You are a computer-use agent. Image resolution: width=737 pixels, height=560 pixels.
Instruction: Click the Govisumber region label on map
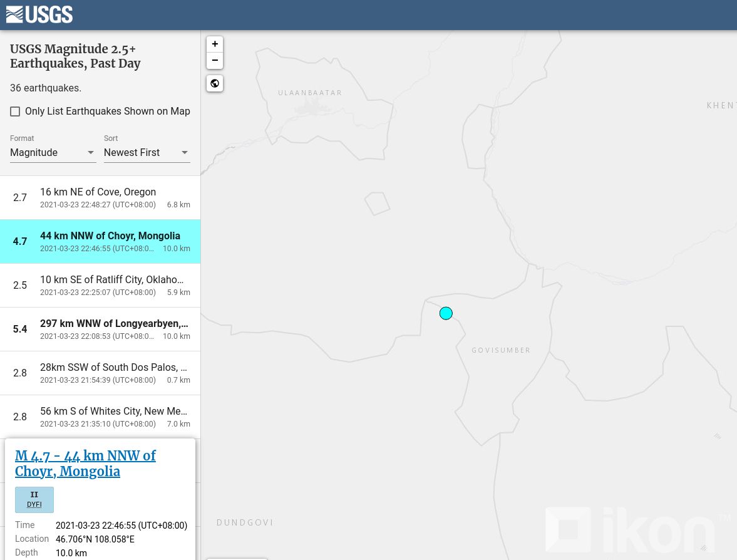(x=501, y=350)
